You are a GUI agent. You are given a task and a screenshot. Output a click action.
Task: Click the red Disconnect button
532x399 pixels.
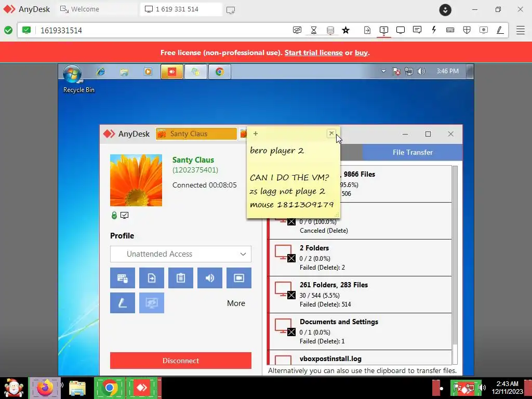(x=180, y=361)
